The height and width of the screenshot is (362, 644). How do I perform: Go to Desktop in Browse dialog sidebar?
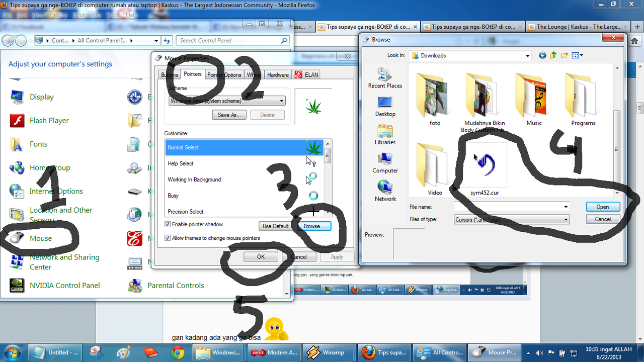pyautogui.click(x=385, y=107)
